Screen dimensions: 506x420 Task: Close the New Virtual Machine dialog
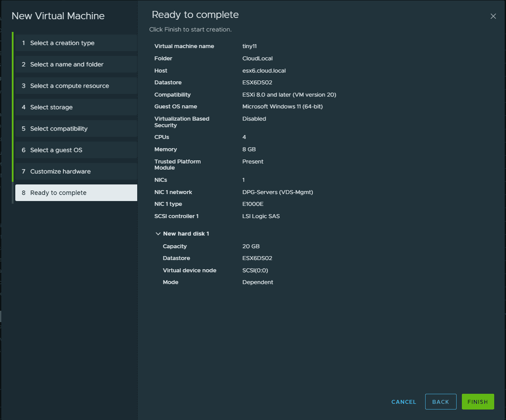(493, 16)
